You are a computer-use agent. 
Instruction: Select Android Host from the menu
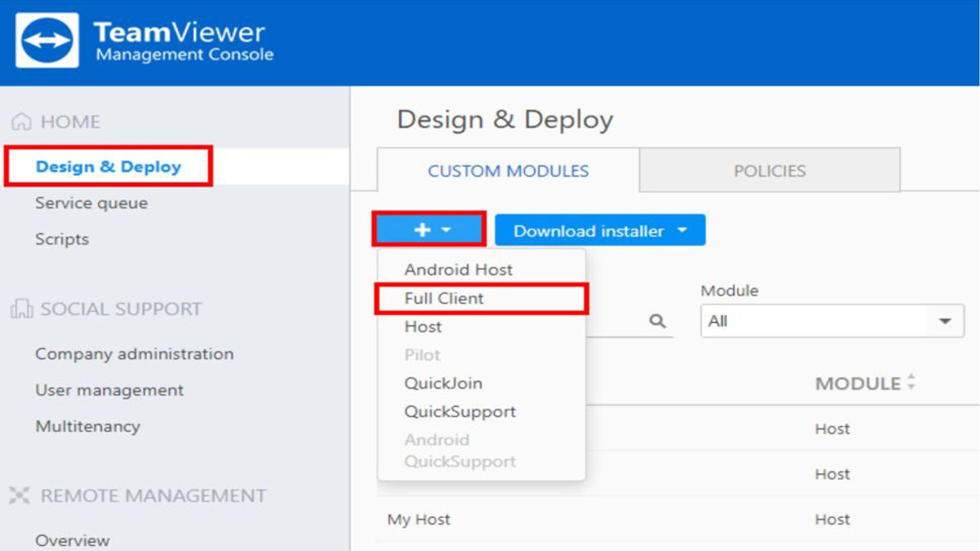tap(458, 269)
